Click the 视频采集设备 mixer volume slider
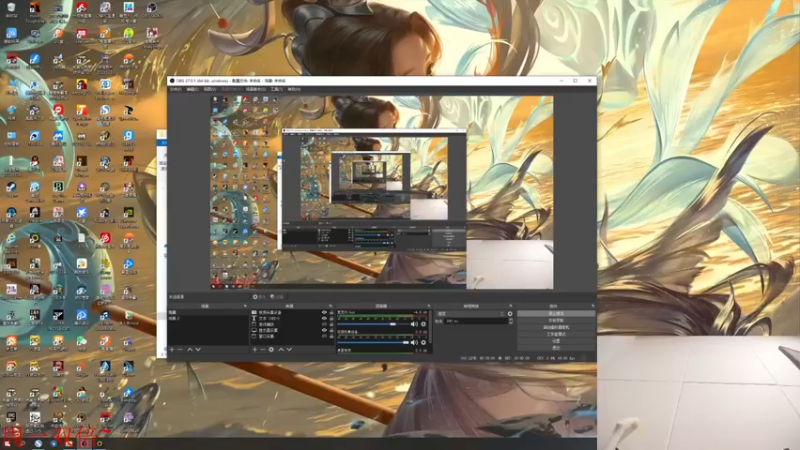The image size is (800, 450). (373, 342)
